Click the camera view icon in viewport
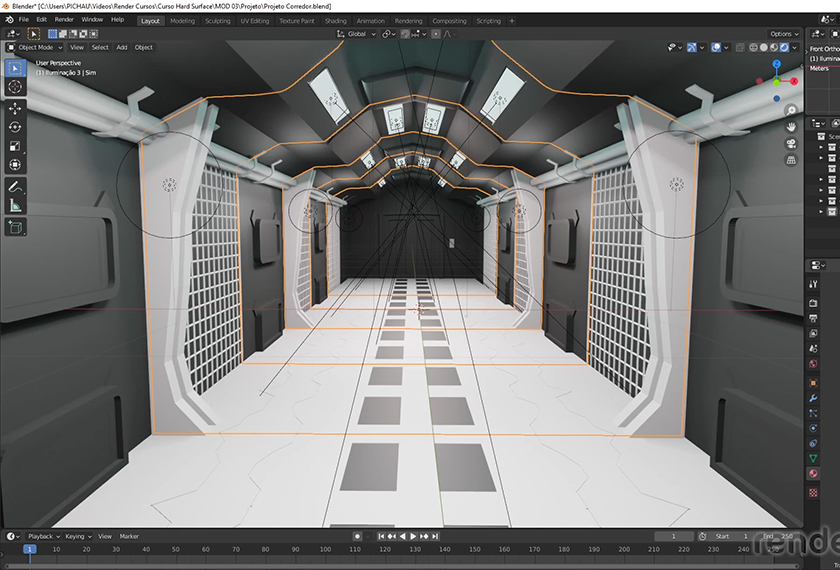The width and height of the screenshot is (840, 570). (791, 143)
